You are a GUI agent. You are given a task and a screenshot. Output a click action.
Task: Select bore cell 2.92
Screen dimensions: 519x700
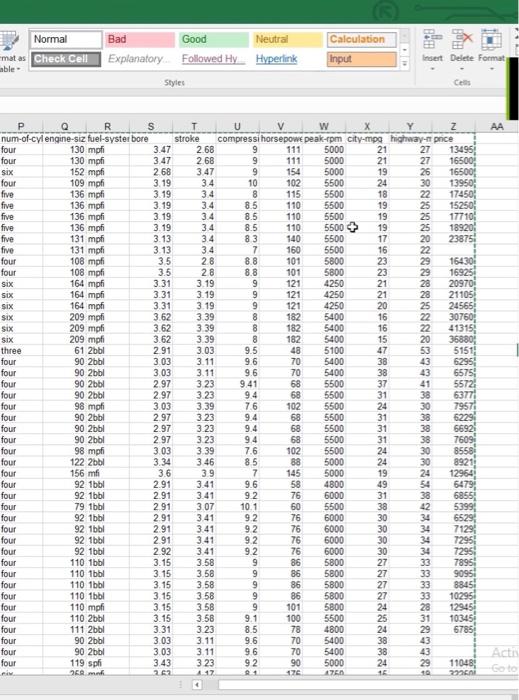pos(151,552)
